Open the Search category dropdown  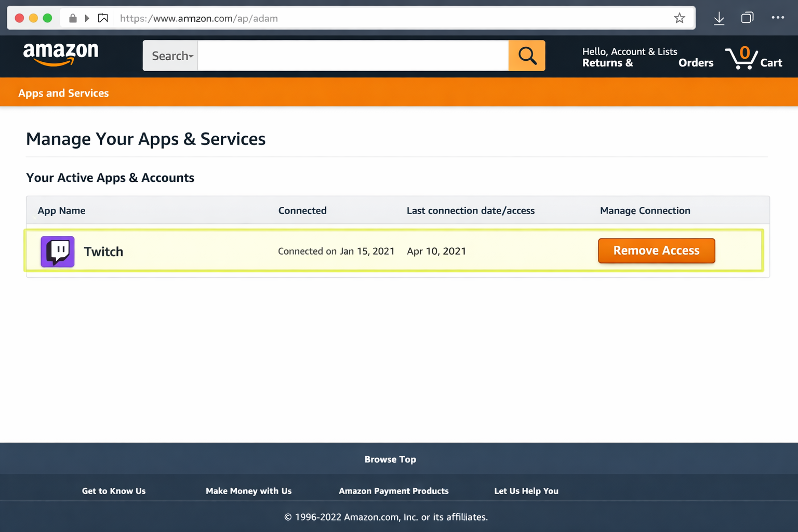point(170,56)
